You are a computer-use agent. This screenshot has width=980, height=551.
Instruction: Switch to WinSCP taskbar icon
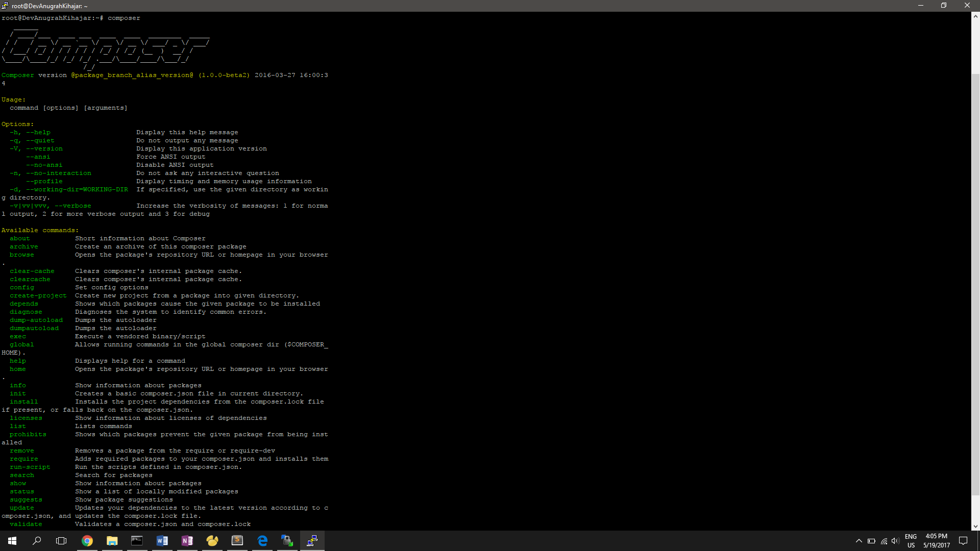pyautogui.click(x=287, y=541)
